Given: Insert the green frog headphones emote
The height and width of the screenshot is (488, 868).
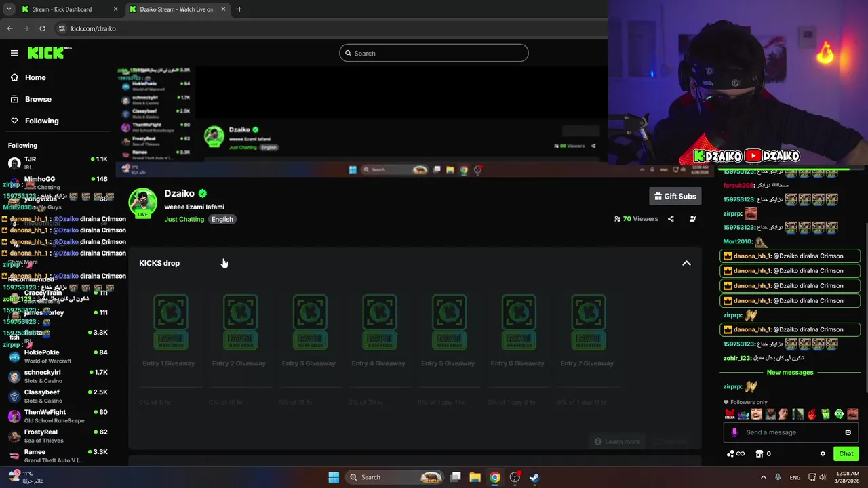Looking at the screenshot, I should (x=839, y=414).
